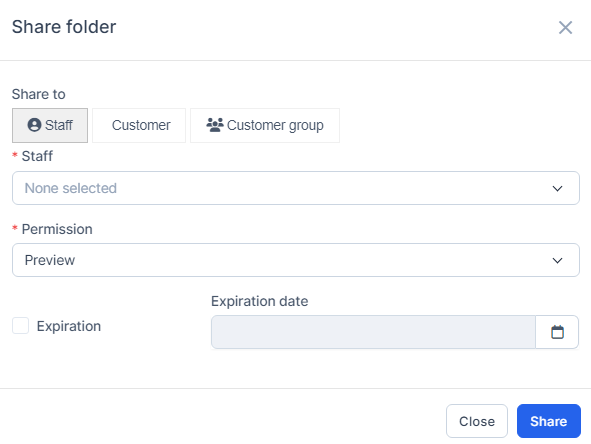Click the required Permission field label
The image size is (591, 444).
tap(57, 229)
